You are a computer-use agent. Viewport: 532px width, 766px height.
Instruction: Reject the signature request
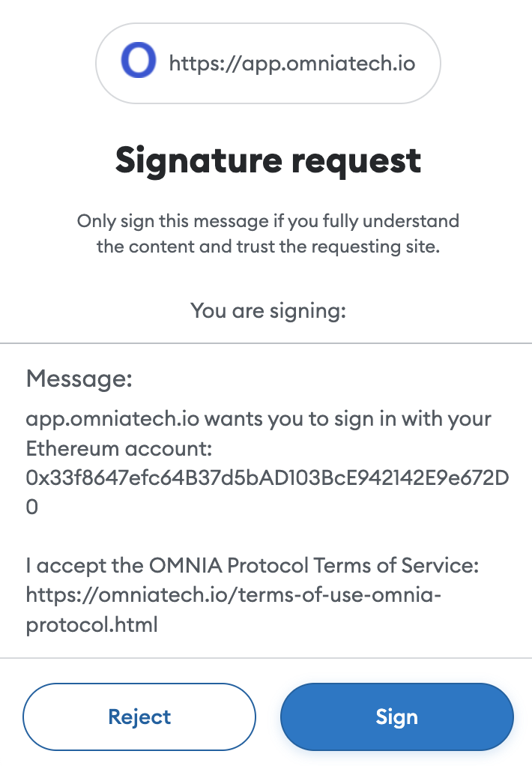[139, 717]
